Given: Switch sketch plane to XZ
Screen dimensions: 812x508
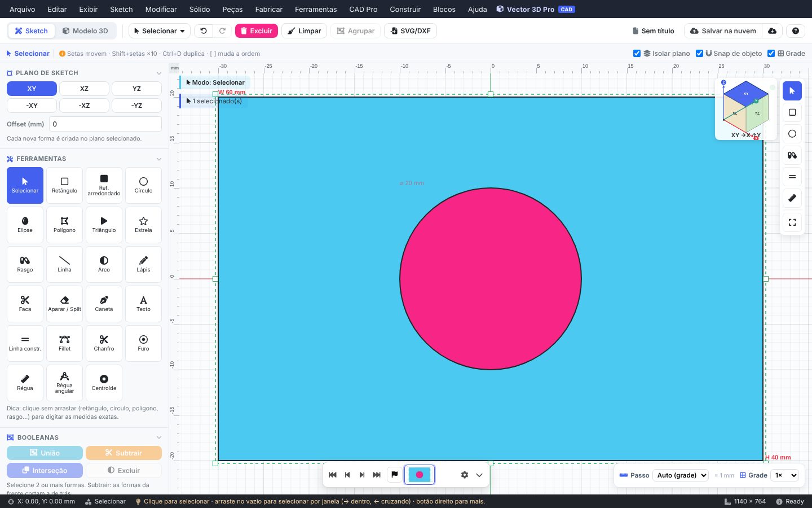Looking at the screenshot, I should 84,89.
